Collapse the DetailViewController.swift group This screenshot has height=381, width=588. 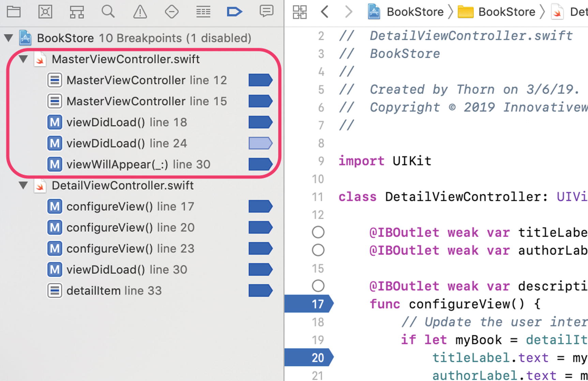tap(23, 185)
